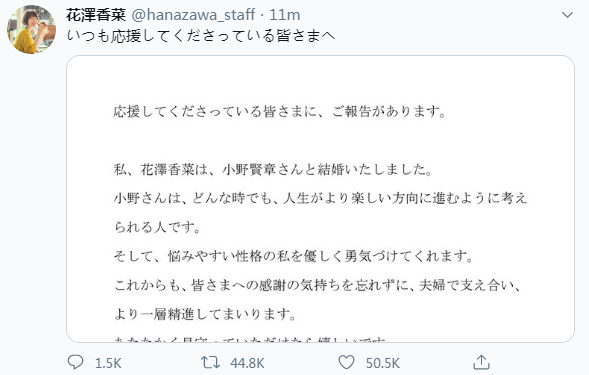Viewport: 589px width, 375px height.
Task: Click the 結婚いたしました sentence in the image
Action: tap(273, 169)
